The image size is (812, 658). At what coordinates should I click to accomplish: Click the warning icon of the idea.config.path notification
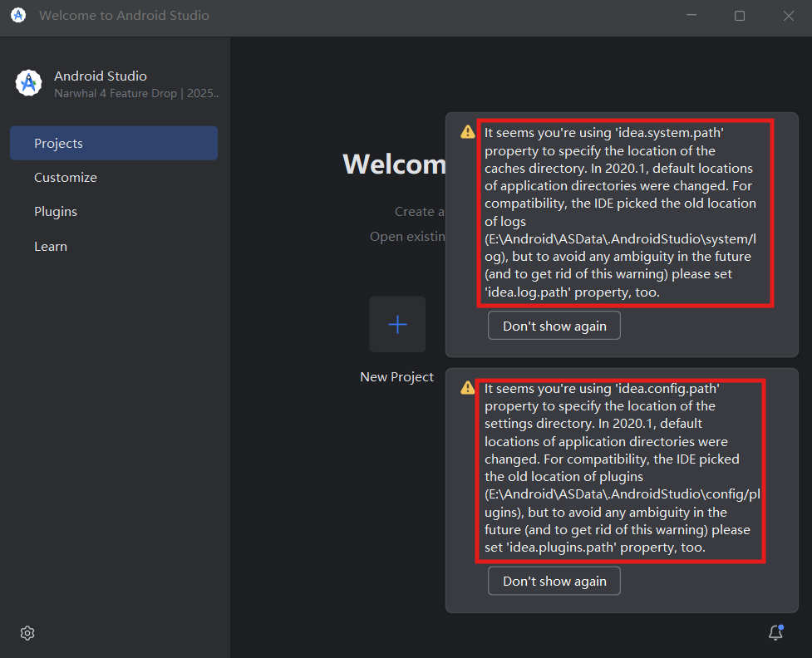[468, 387]
